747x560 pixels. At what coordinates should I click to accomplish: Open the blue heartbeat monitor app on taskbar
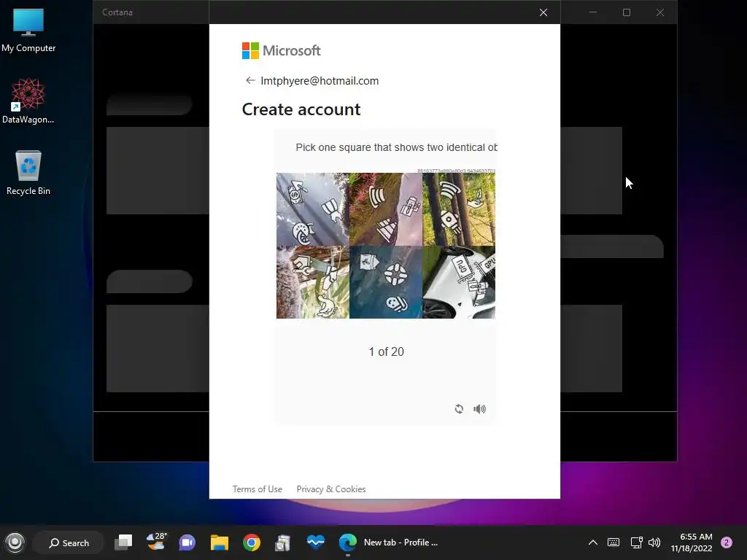315,542
